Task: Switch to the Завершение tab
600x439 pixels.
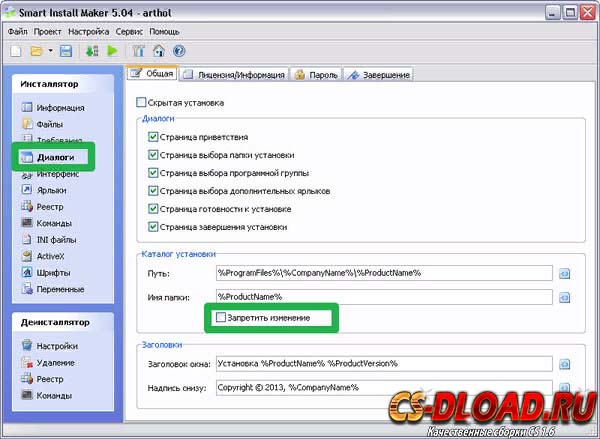Action: coord(378,75)
